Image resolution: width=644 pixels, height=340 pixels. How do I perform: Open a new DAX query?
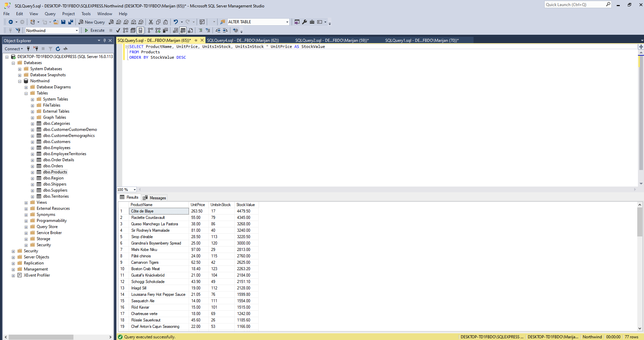click(141, 22)
